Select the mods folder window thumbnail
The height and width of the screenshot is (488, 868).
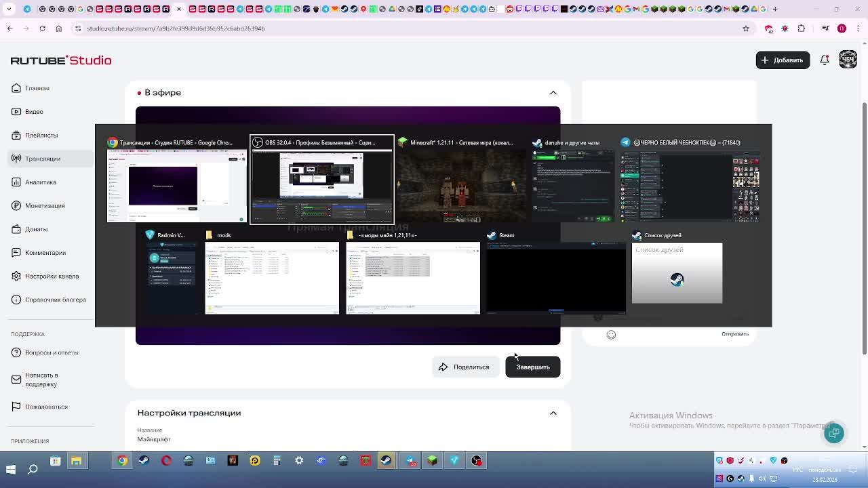[x=271, y=272]
